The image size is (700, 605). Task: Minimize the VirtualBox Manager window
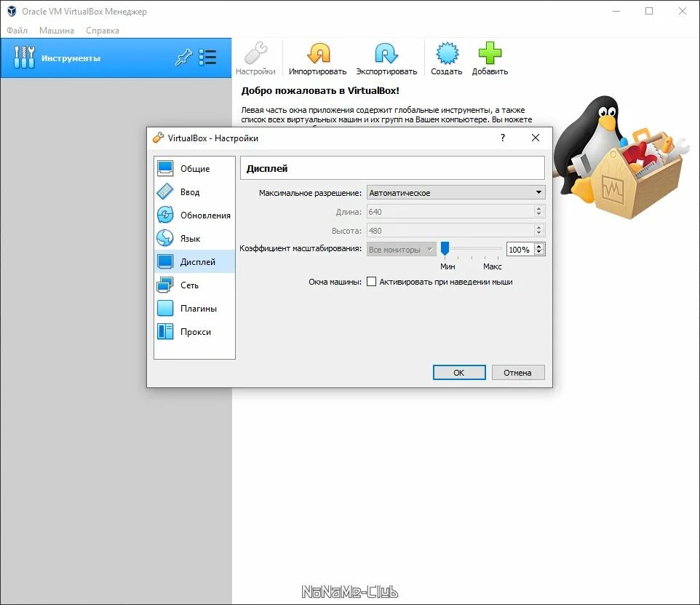click(x=616, y=11)
